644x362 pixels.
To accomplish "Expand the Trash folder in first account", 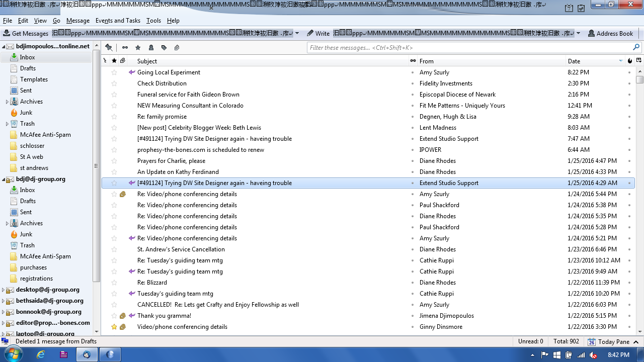I will click(x=7, y=124).
